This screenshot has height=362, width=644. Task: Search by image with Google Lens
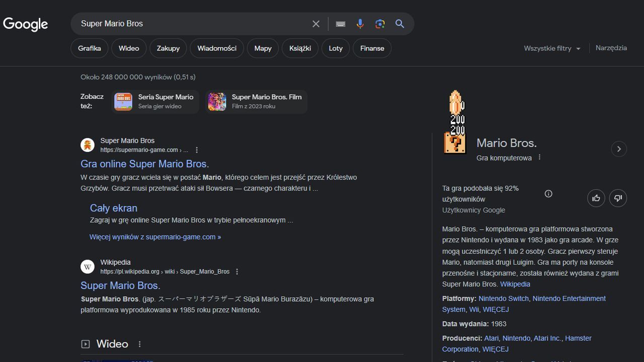click(380, 24)
